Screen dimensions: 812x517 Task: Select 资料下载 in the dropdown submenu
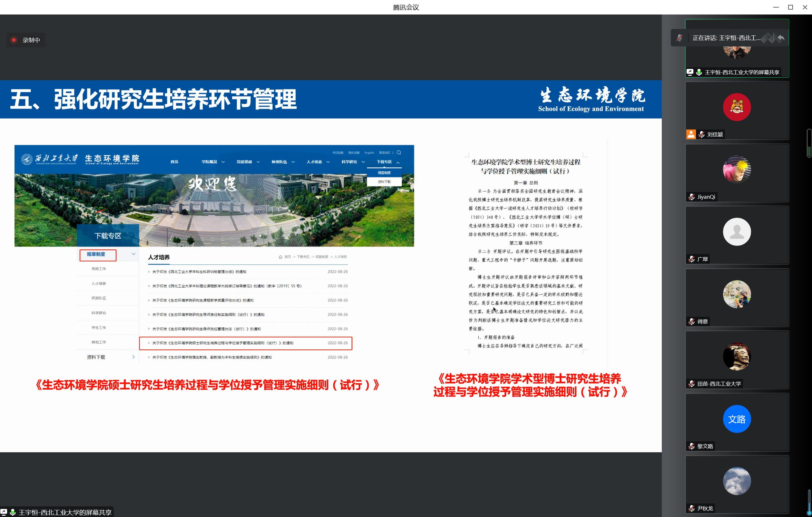tap(384, 182)
